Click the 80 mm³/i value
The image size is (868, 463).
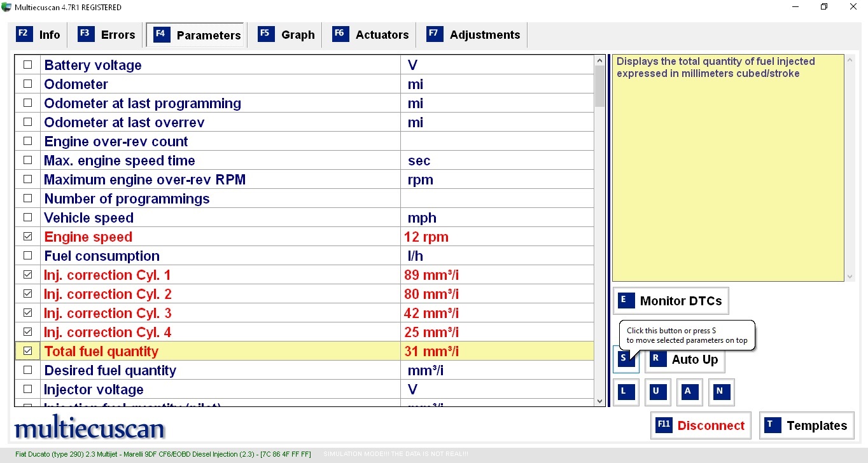pyautogui.click(x=431, y=294)
